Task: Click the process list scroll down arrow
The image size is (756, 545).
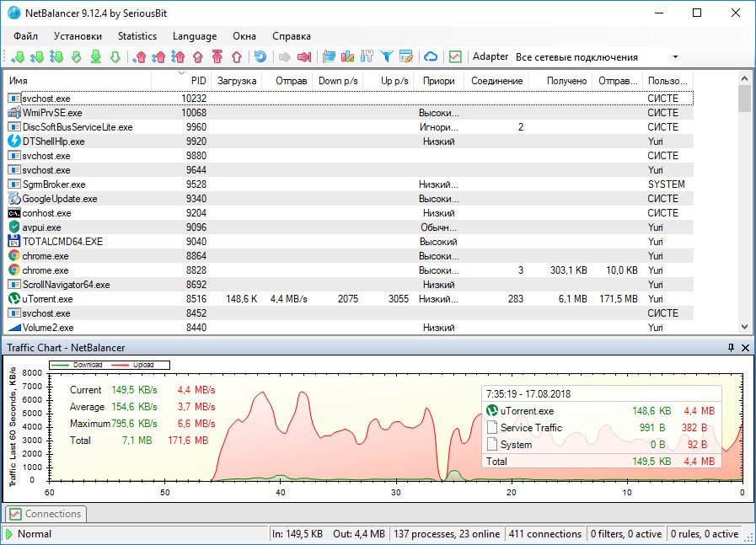Action: [x=744, y=327]
